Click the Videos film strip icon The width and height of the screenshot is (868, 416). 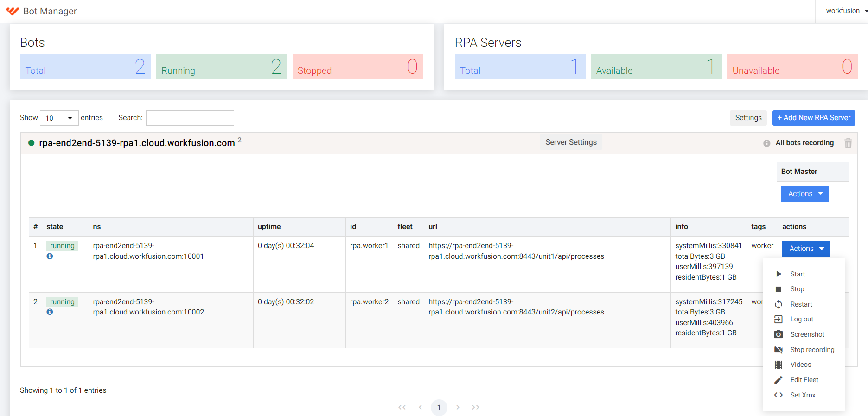click(779, 365)
